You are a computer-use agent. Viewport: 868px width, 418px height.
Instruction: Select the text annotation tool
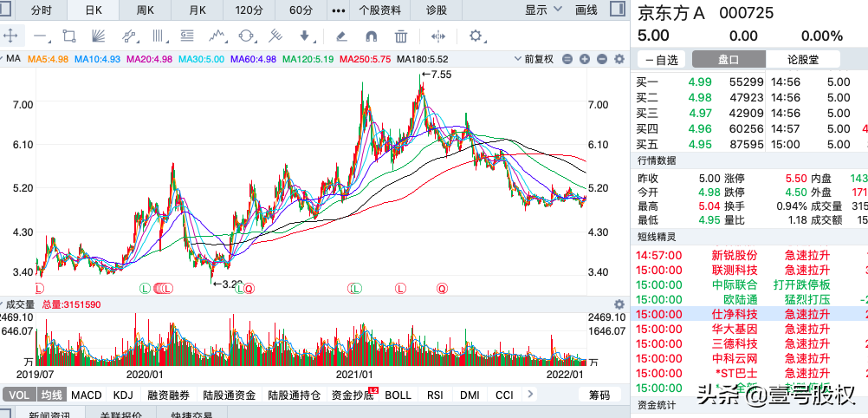point(187,36)
